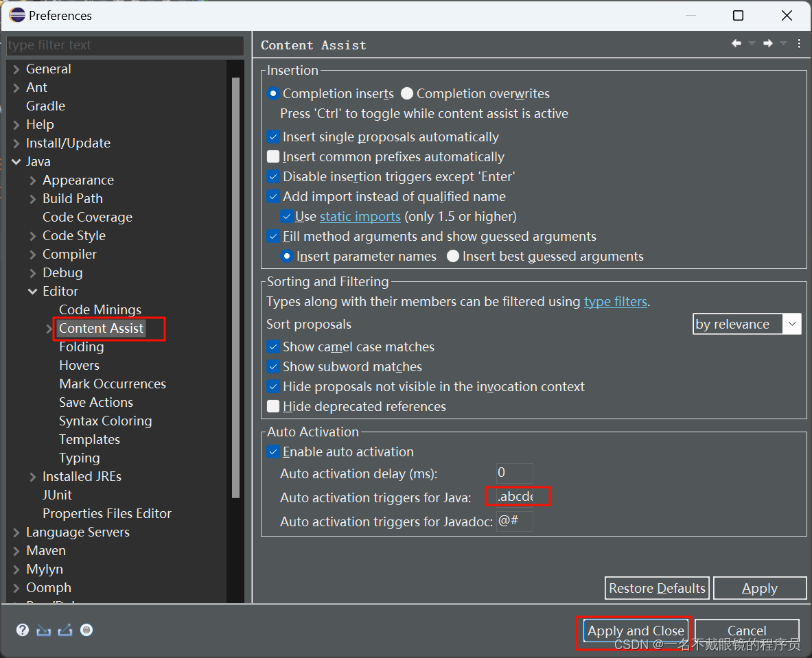Open the Sort proposals by relevance dropdown

(x=747, y=324)
